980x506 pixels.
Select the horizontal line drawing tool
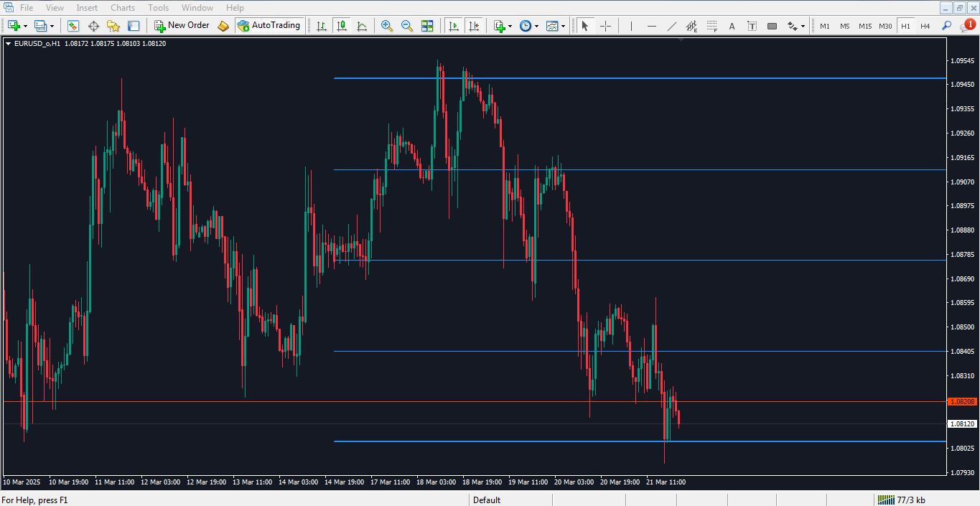coord(651,26)
